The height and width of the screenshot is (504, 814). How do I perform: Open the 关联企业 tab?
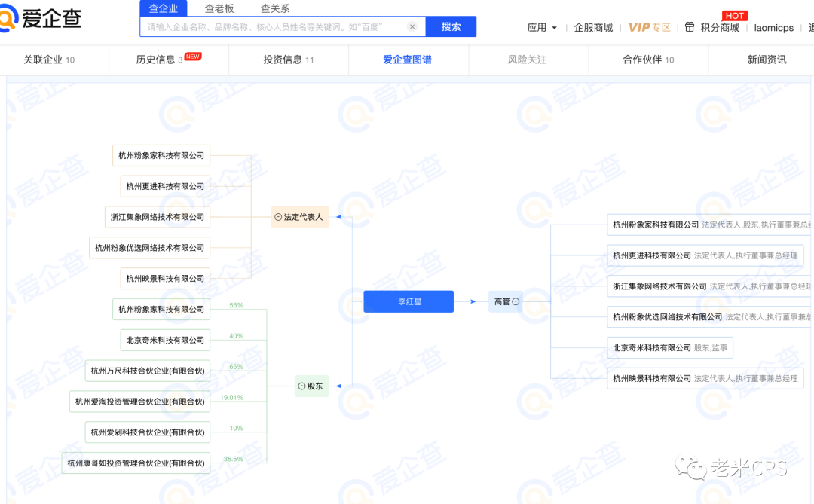pos(49,60)
